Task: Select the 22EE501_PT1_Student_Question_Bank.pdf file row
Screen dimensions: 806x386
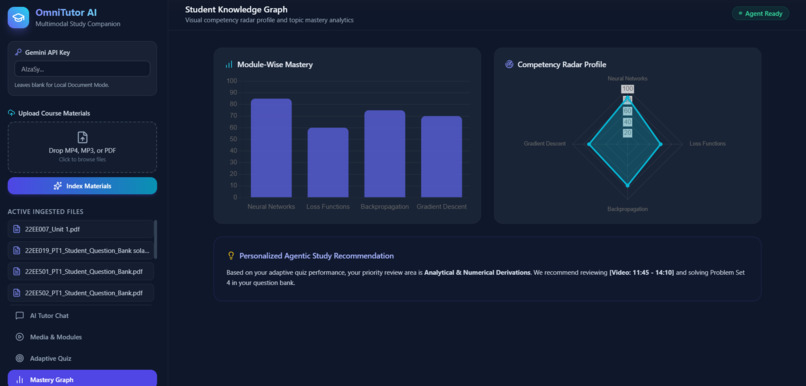Action: 81,271
